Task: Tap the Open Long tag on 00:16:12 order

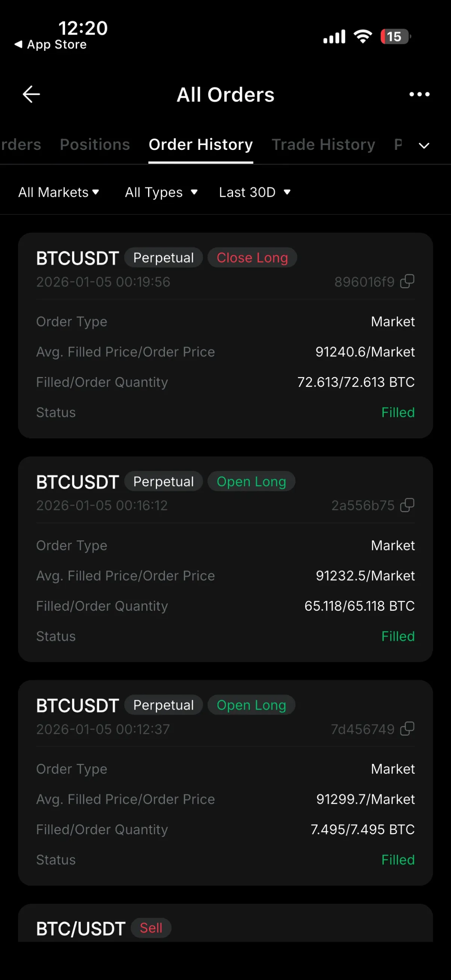Action: (251, 481)
